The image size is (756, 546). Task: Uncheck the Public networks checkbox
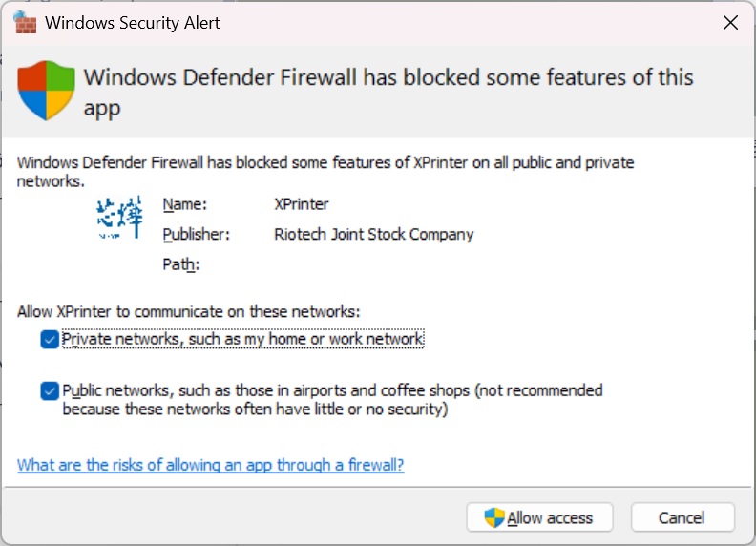click(x=49, y=390)
